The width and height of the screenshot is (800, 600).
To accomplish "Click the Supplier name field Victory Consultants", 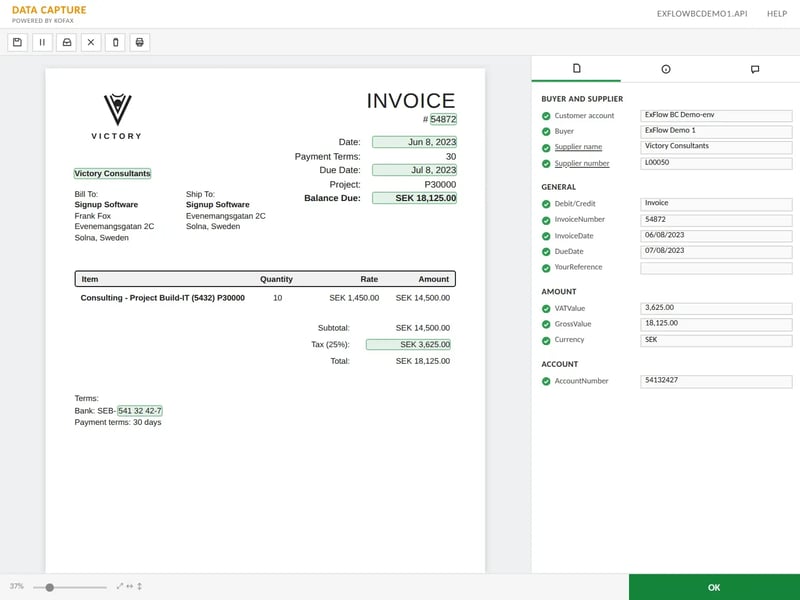I will click(716, 147).
